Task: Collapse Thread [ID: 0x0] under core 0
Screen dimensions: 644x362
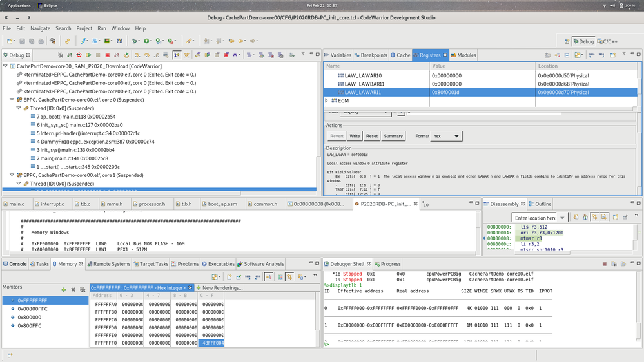Action: point(19,108)
